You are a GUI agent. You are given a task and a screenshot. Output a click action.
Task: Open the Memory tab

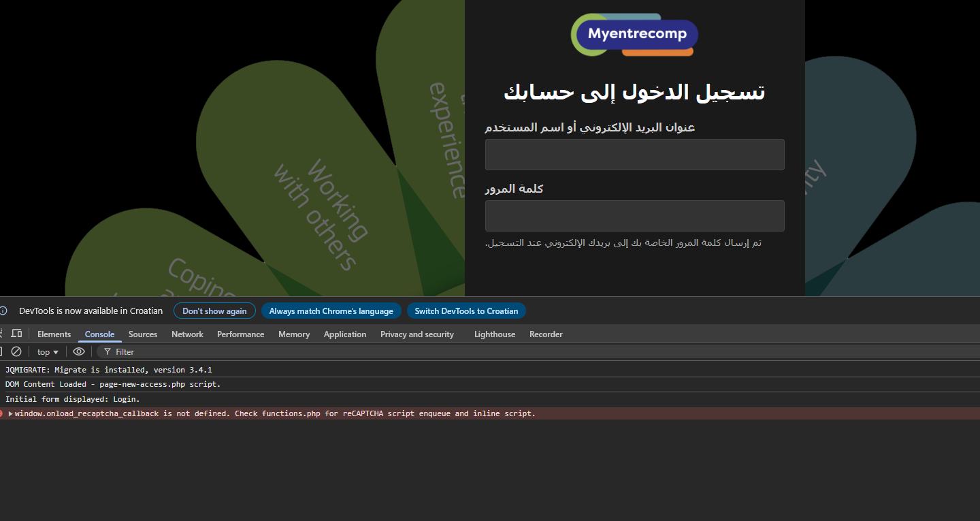[294, 334]
